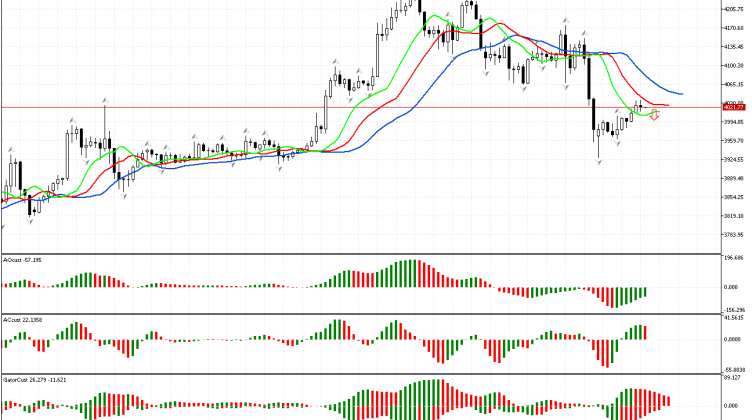Click the last green bar in AOcust histogram

pyautogui.click(x=646, y=291)
